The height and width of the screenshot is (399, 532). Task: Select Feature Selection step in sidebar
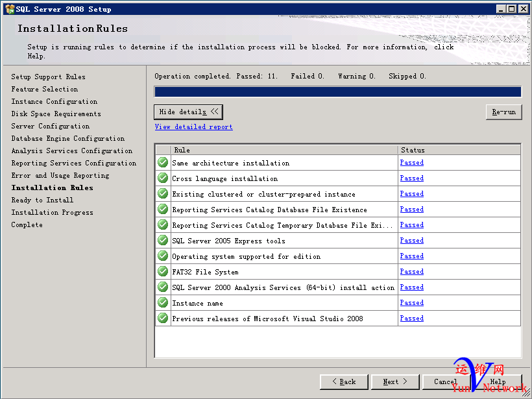pyautogui.click(x=45, y=90)
